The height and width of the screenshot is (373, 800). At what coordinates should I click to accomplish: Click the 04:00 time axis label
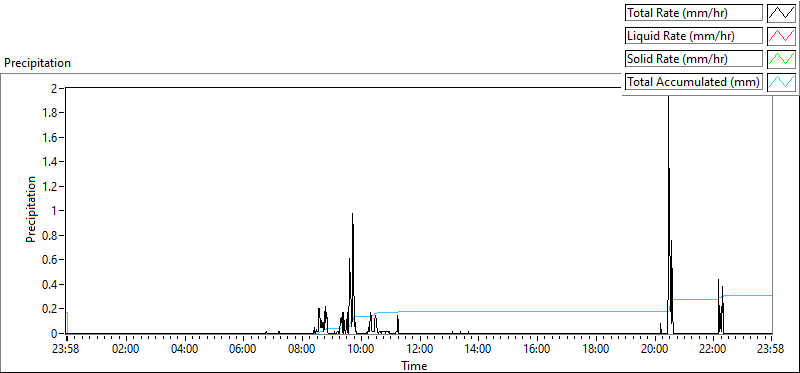point(185,350)
